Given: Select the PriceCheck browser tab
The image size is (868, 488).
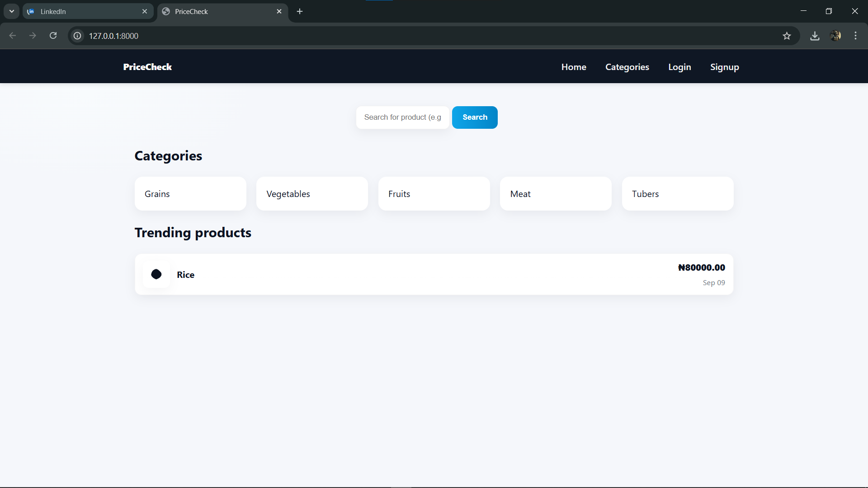Looking at the screenshot, I should click(222, 11).
